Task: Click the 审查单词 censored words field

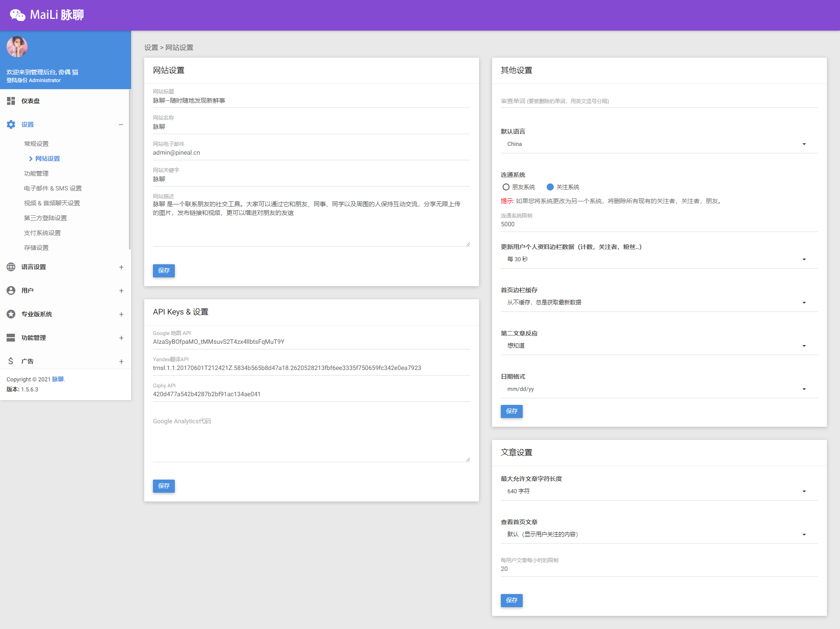Action: pos(659,101)
